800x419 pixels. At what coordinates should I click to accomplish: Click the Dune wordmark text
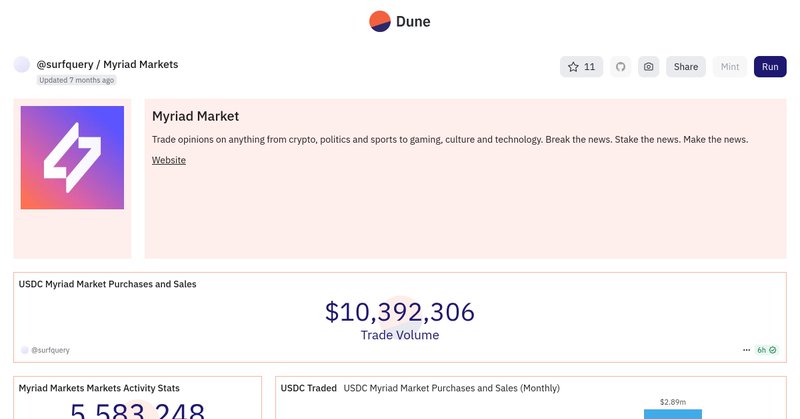[x=413, y=21]
